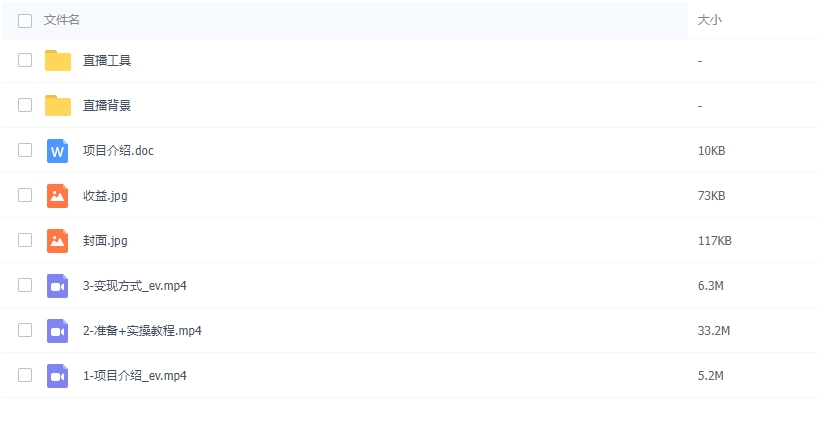The width and height of the screenshot is (817, 433).
Task: Open the 1-项目介绍_ev.mp4 file name
Action: tap(135, 376)
